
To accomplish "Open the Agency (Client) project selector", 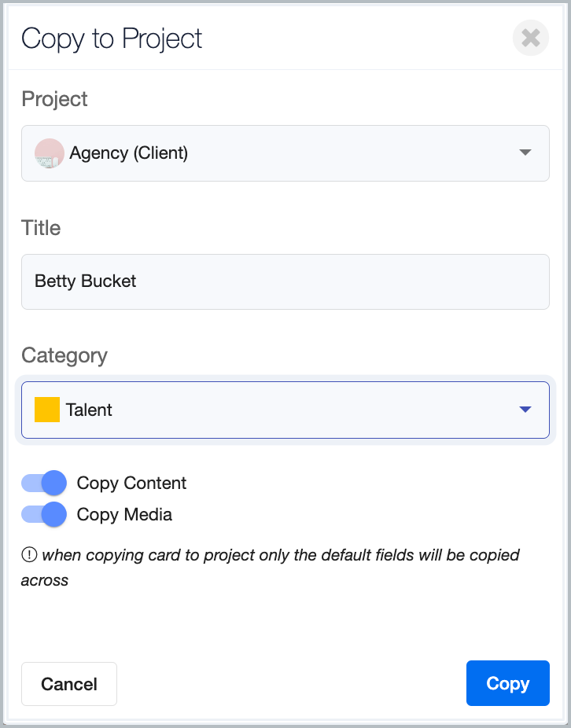I will [285, 153].
